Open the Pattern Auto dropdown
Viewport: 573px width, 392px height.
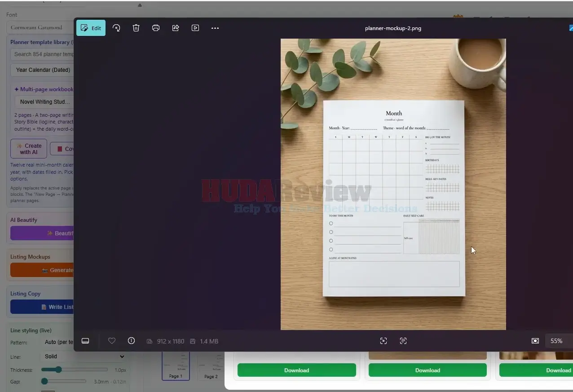(58, 342)
